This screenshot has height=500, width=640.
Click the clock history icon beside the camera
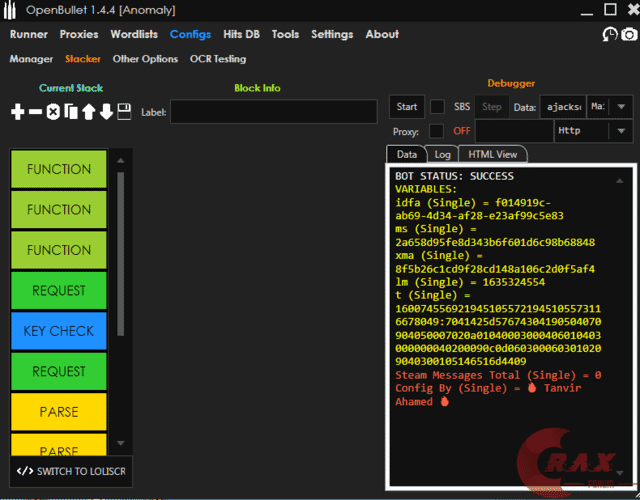pos(610,34)
